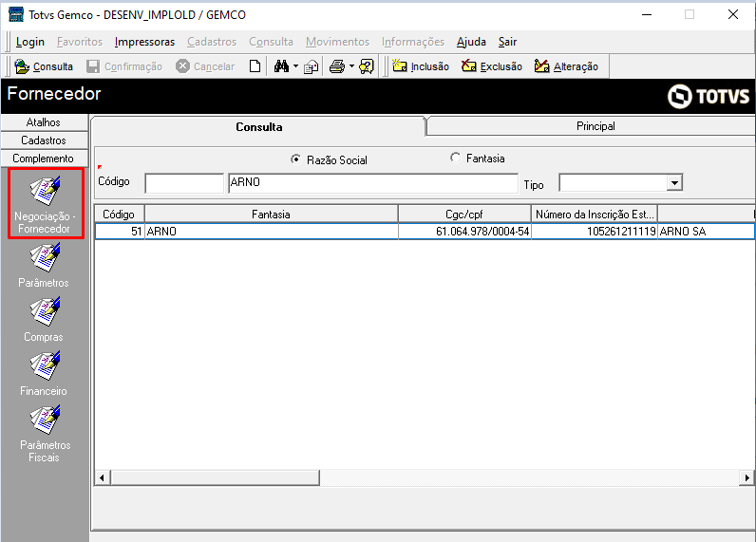The image size is (756, 542).
Task: Expand the printer dropdown arrow
Action: pos(351,66)
